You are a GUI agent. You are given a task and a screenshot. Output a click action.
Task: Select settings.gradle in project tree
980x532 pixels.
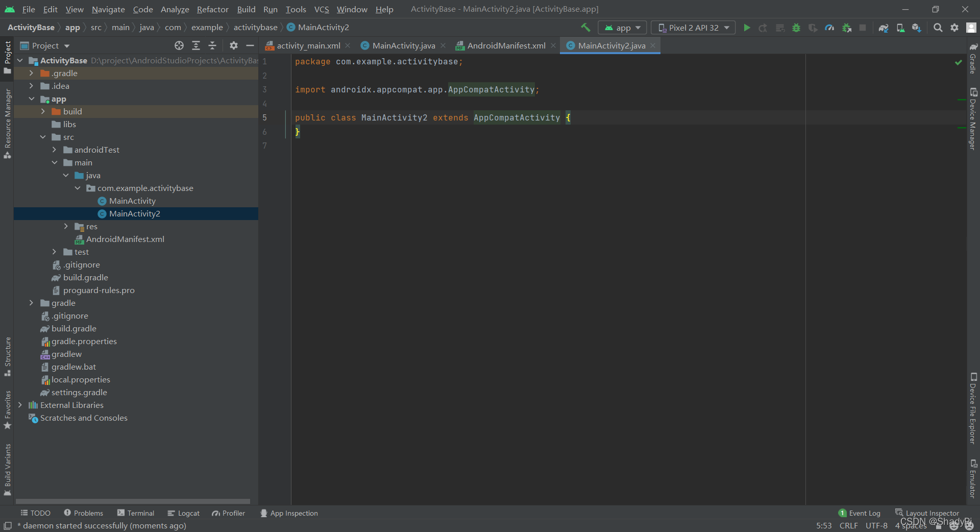[x=79, y=392]
